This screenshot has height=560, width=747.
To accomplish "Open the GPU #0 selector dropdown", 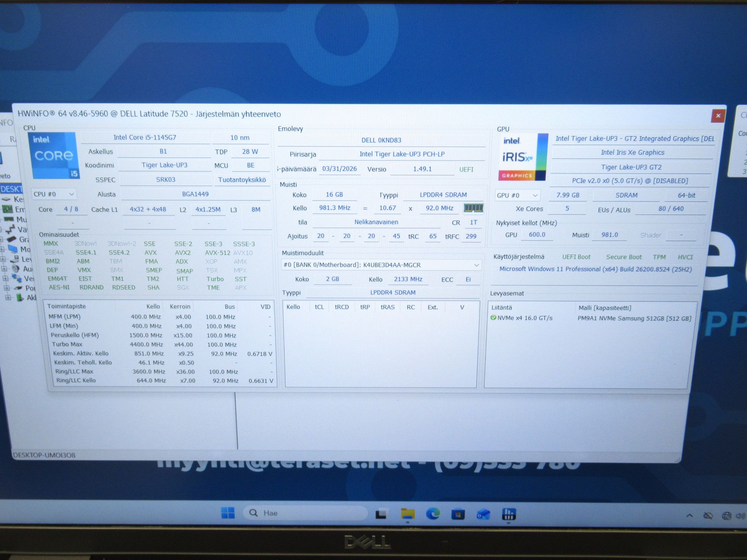I will coord(517,195).
